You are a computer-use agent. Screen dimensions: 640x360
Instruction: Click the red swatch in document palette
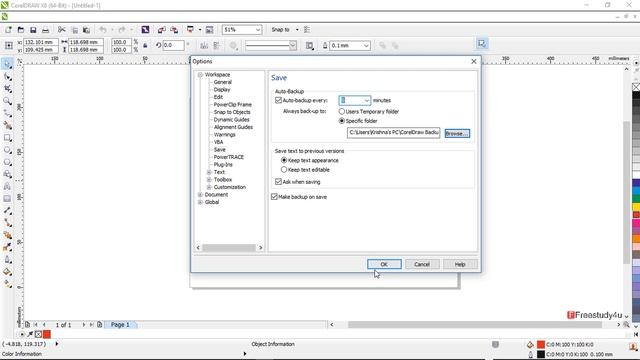(47, 334)
